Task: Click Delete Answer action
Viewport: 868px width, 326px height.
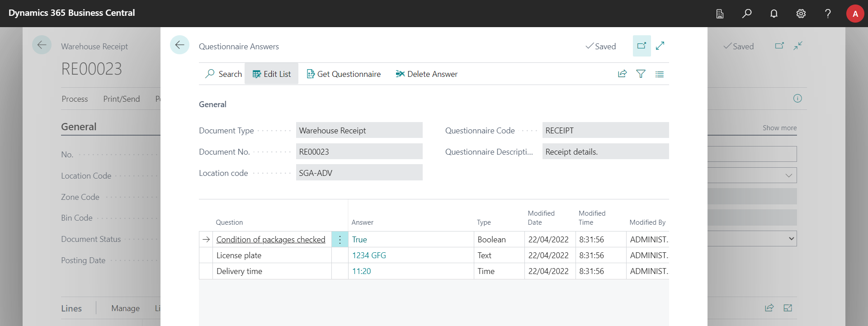Action: pyautogui.click(x=426, y=74)
